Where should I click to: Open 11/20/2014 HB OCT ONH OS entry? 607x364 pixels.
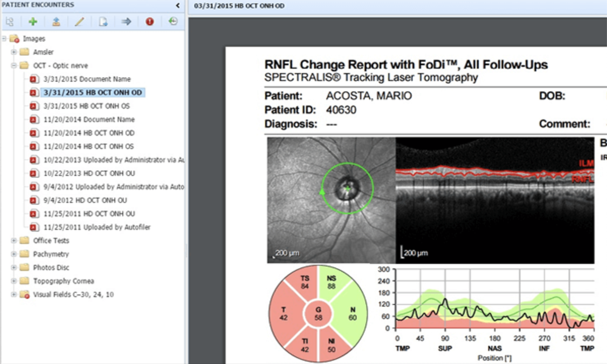pos(89,146)
